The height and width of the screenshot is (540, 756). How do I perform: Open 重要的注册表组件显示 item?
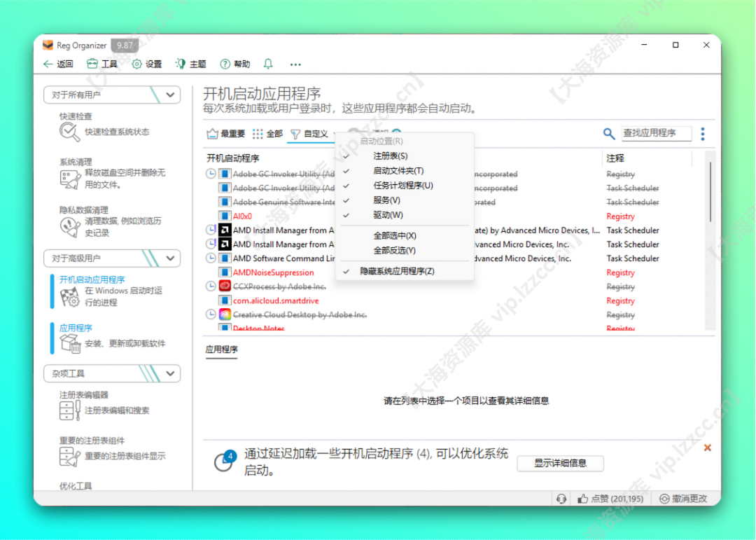coord(125,456)
